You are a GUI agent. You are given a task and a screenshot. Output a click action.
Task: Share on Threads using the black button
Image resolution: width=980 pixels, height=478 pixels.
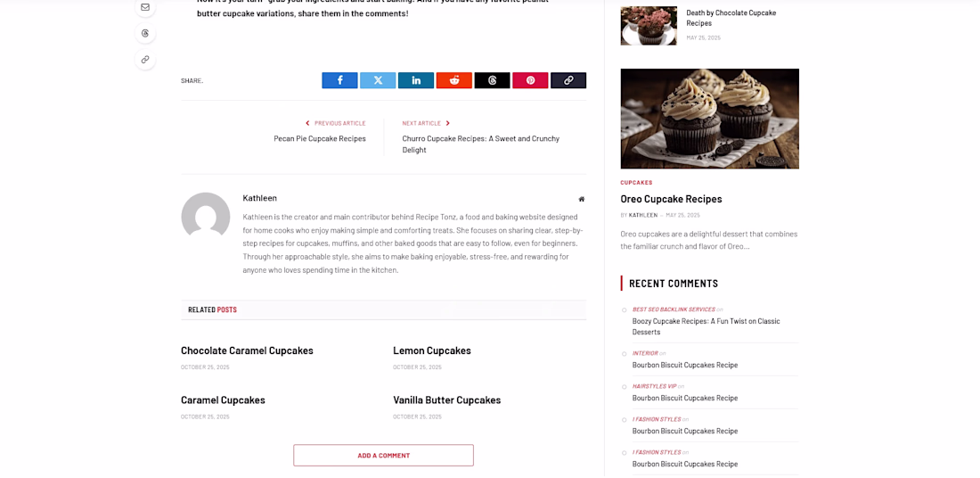click(492, 80)
